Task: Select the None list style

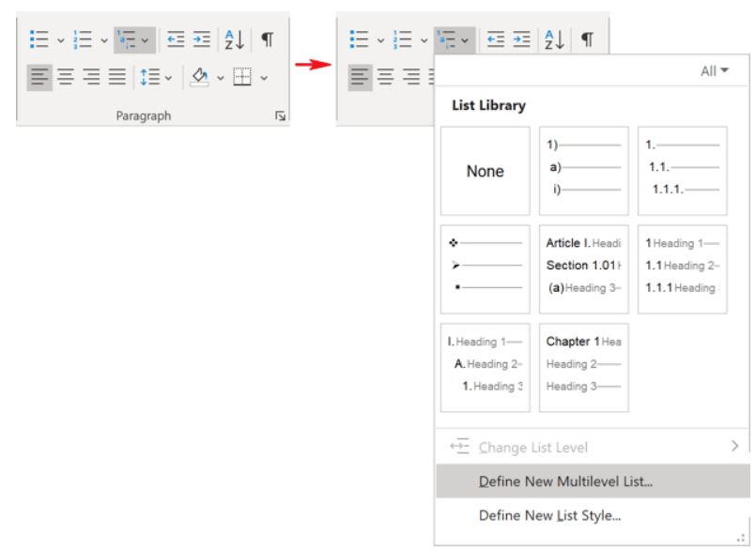Action: click(485, 171)
